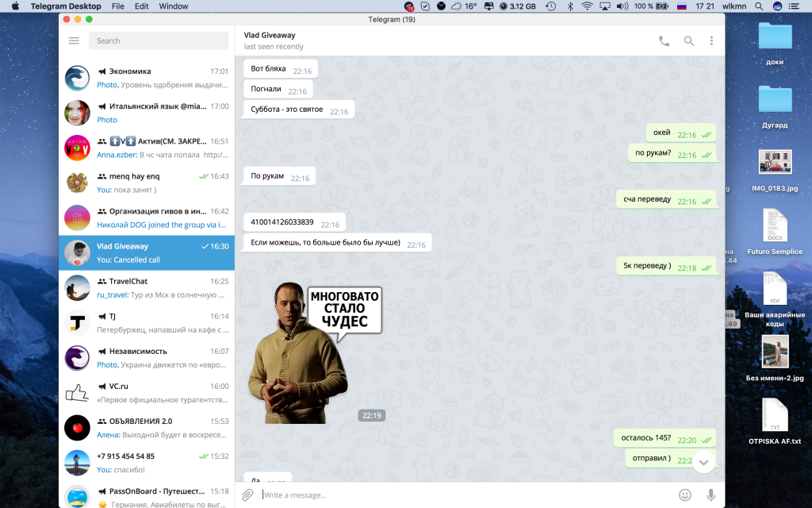Record a voice message with the microphone
Screen dimensions: 812x508
(710, 495)
